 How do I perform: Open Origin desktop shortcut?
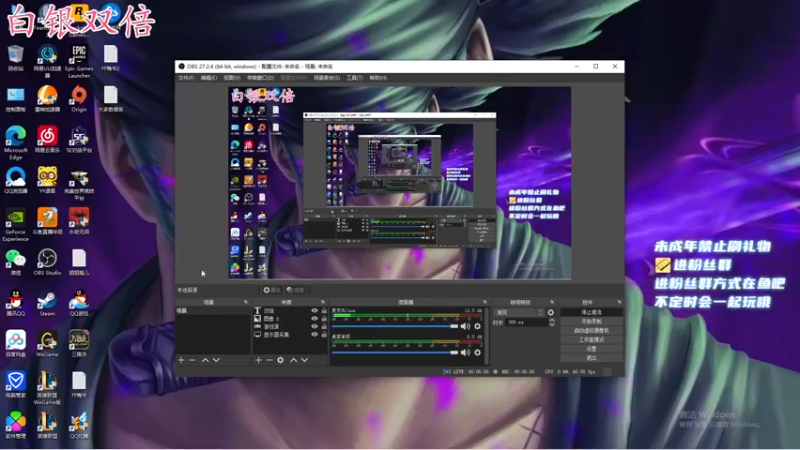tap(79, 98)
